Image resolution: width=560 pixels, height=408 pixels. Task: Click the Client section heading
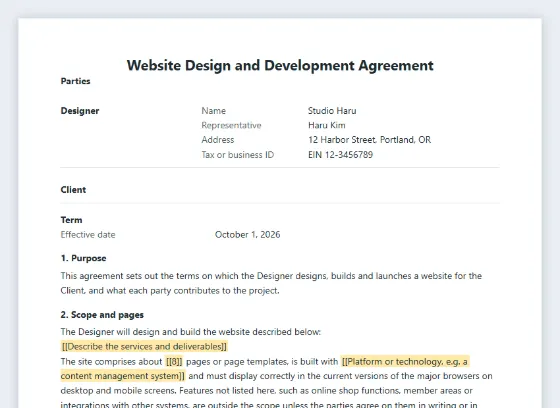coord(73,190)
